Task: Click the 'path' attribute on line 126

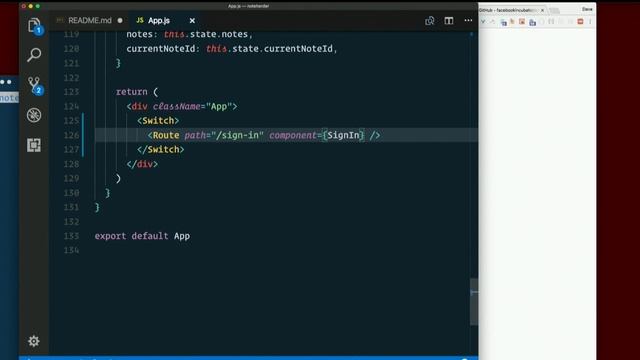Action: pyautogui.click(x=195, y=135)
